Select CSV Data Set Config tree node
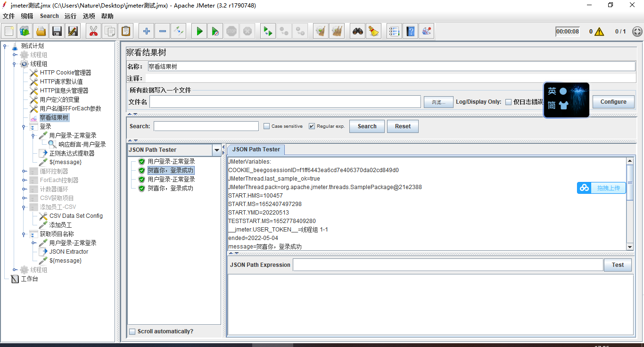 [x=76, y=216]
